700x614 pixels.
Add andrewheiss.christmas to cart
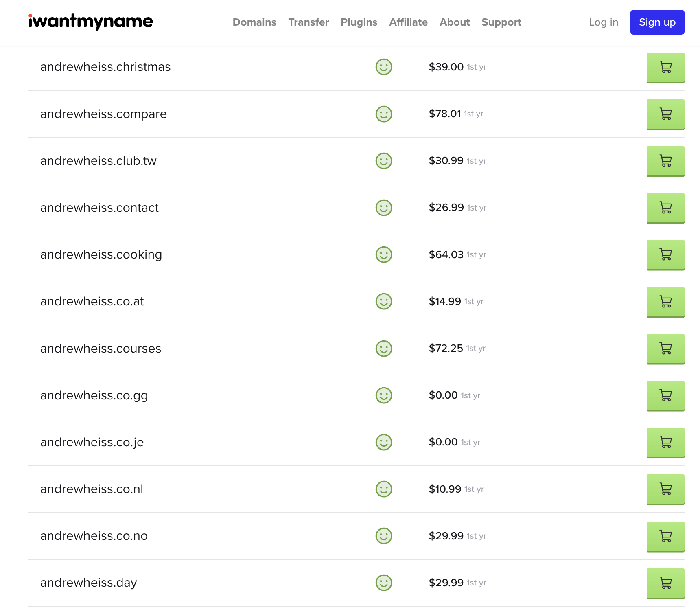[x=665, y=67]
